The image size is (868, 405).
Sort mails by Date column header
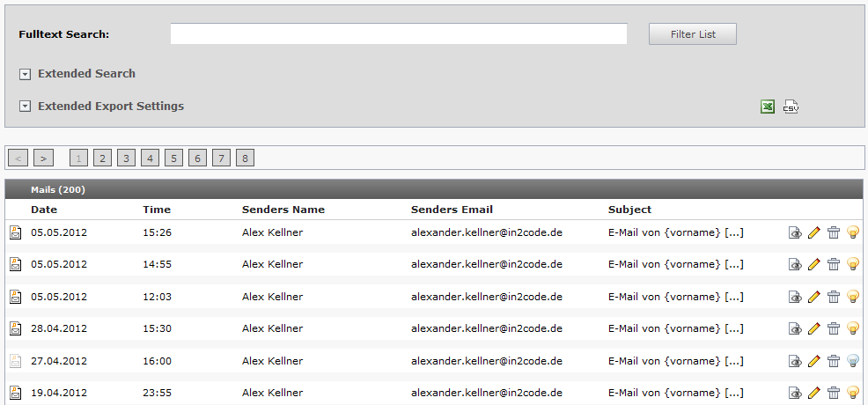pos(44,210)
